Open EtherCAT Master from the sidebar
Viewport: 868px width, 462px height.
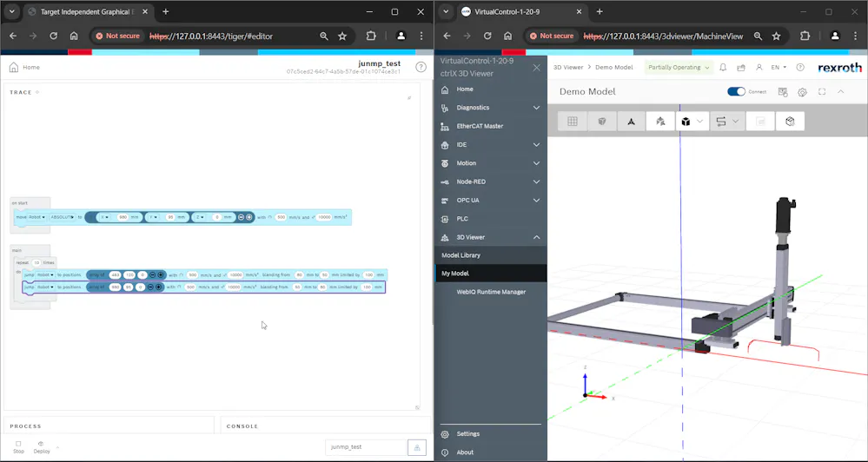(x=480, y=126)
